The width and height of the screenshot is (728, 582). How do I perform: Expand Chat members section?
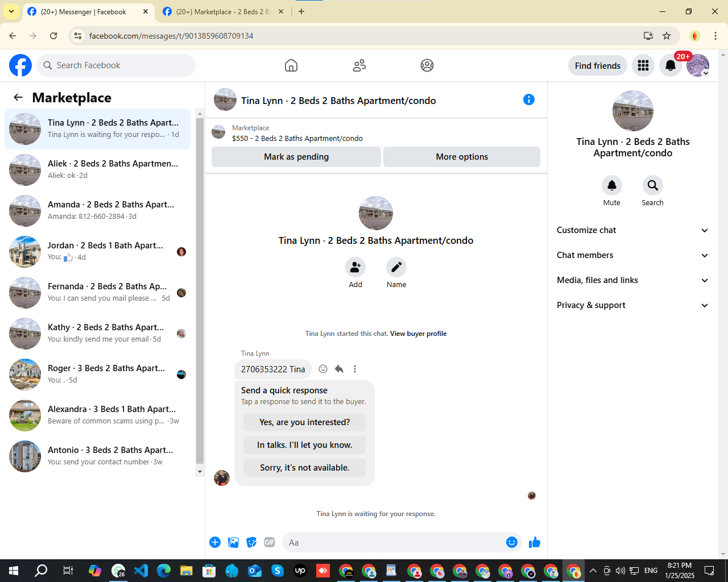[x=632, y=255]
